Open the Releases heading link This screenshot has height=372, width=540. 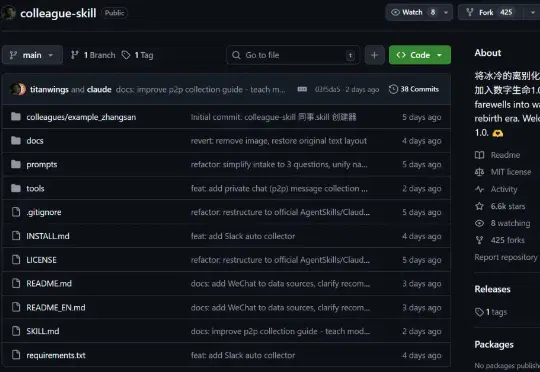492,289
